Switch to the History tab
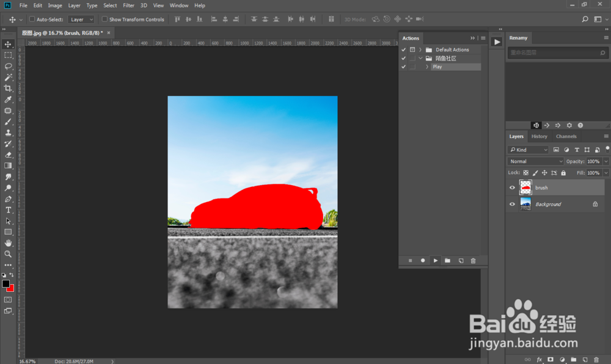This screenshot has height=364, width=611. tap(540, 136)
